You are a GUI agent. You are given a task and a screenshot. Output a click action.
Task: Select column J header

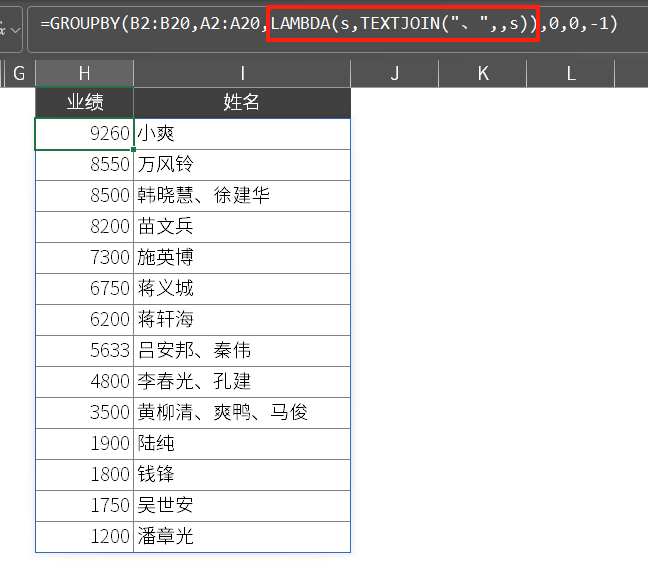395,74
